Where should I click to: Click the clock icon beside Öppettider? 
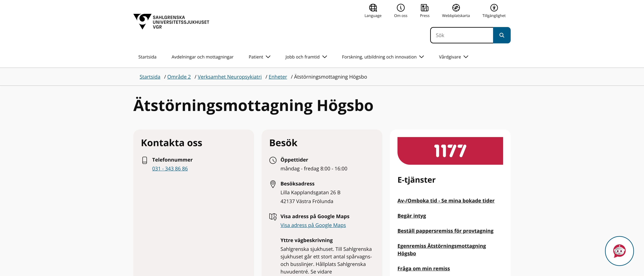[273, 160]
